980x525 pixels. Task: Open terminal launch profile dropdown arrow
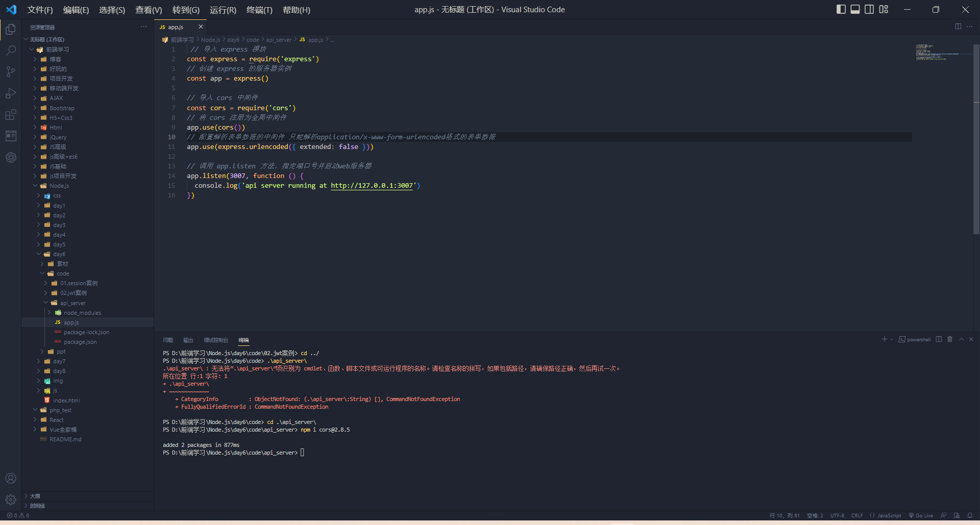pos(892,339)
